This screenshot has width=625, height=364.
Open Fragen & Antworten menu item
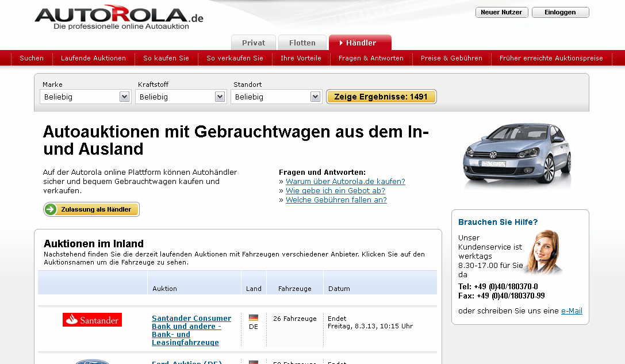coord(371,58)
